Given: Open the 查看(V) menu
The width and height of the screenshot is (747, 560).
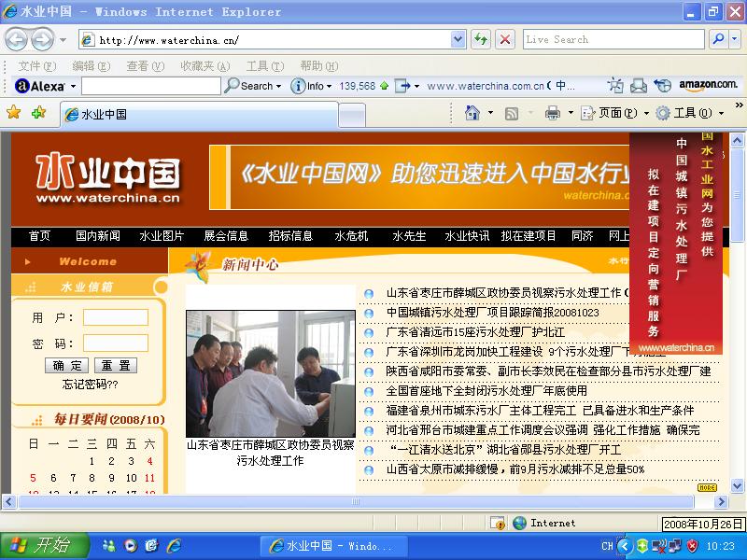Looking at the screenshot, I should [146, 65].
